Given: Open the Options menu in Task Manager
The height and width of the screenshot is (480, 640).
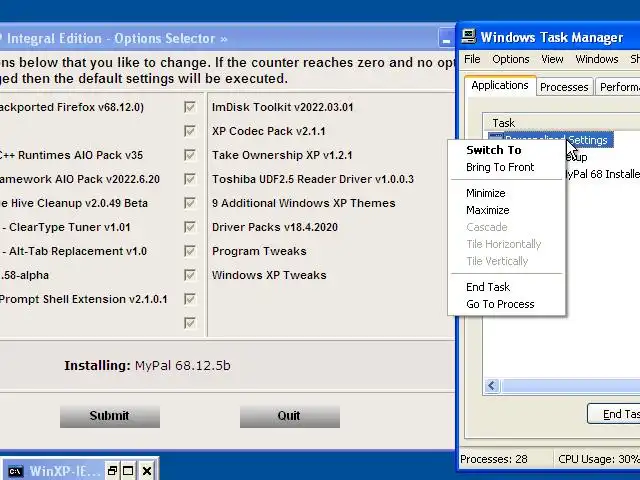Looking at the screenshot, I should coord(511,59).
